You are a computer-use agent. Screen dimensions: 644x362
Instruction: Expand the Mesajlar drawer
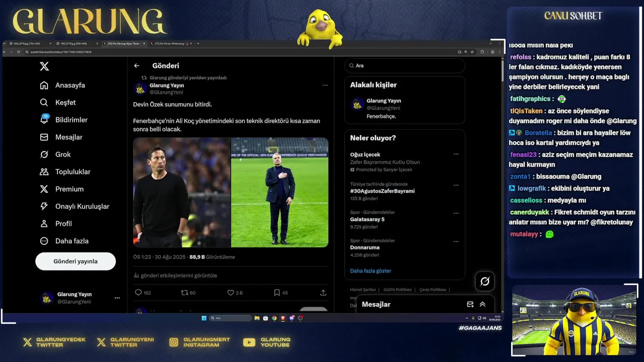(482, 305)
